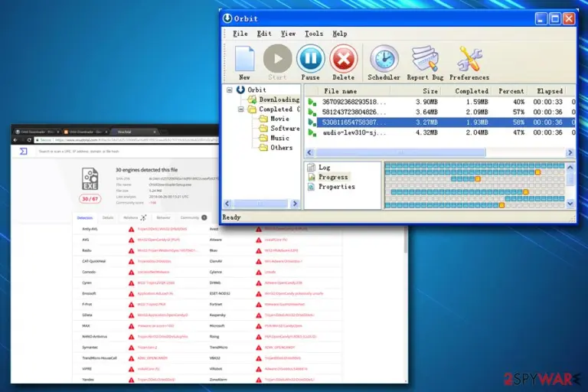Click the tree pane scroll-right arrow
Viewport: 588px width, 392px height.
[295, 204]
